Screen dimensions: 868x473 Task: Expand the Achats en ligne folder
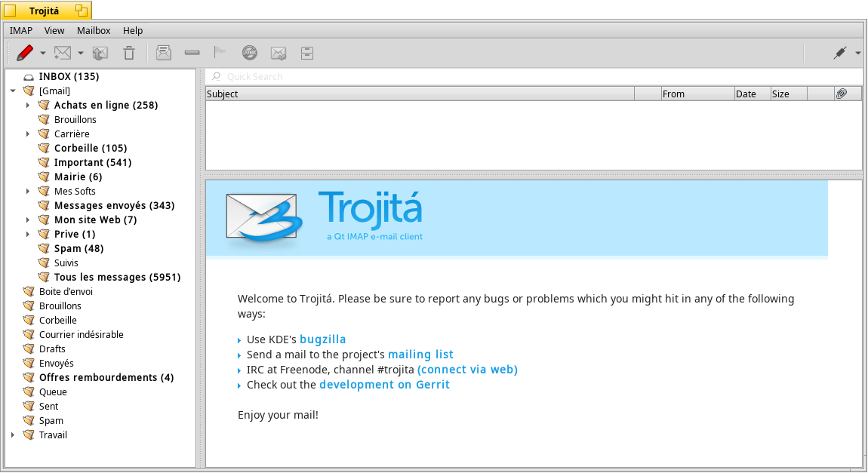[28, 105]
